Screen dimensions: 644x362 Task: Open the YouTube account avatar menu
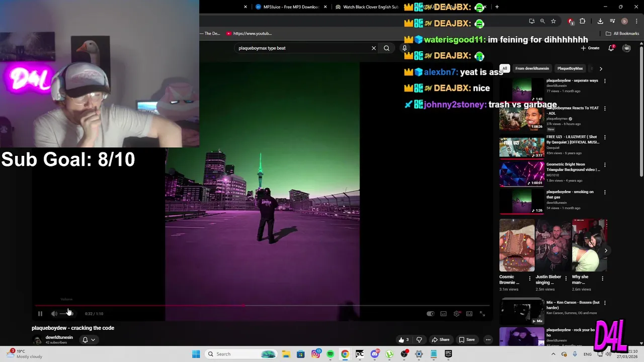(626, 48)
